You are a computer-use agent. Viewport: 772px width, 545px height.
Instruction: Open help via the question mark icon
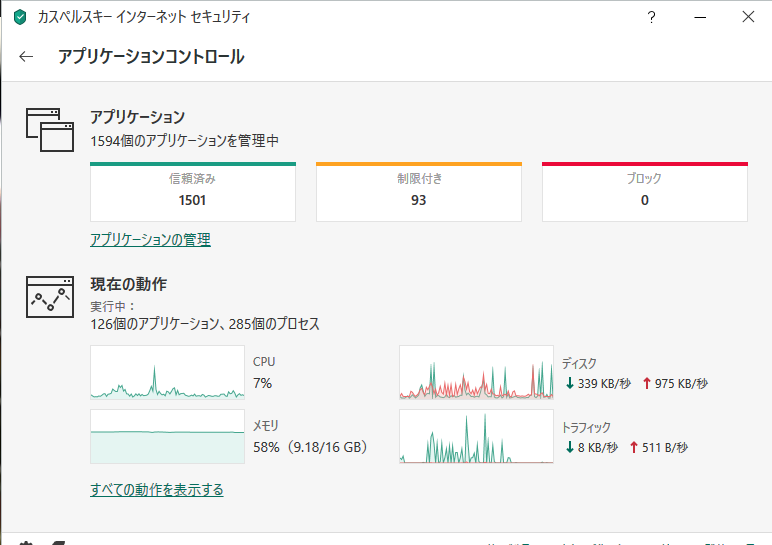pyautogui.click(x=651, y=17)
